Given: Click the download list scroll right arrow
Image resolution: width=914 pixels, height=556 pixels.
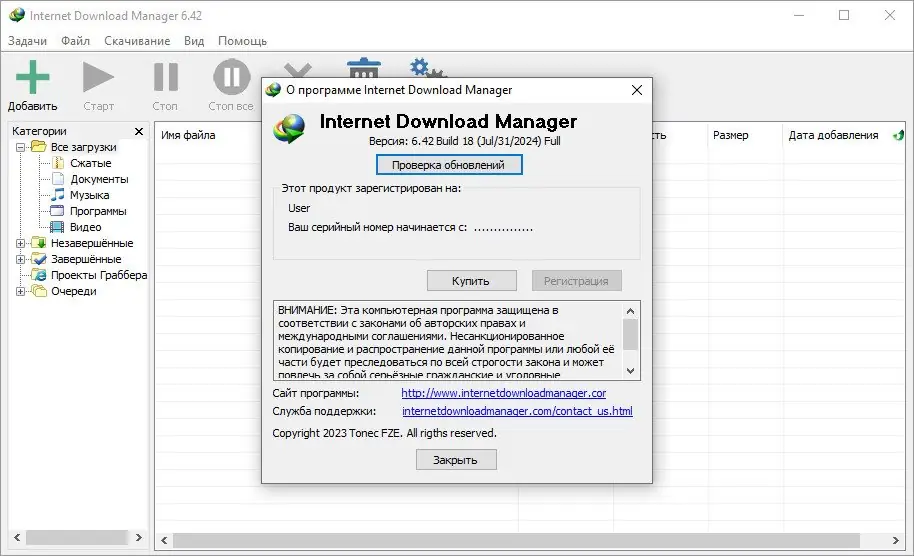Looking at the screenshot, I should (895, 541).
